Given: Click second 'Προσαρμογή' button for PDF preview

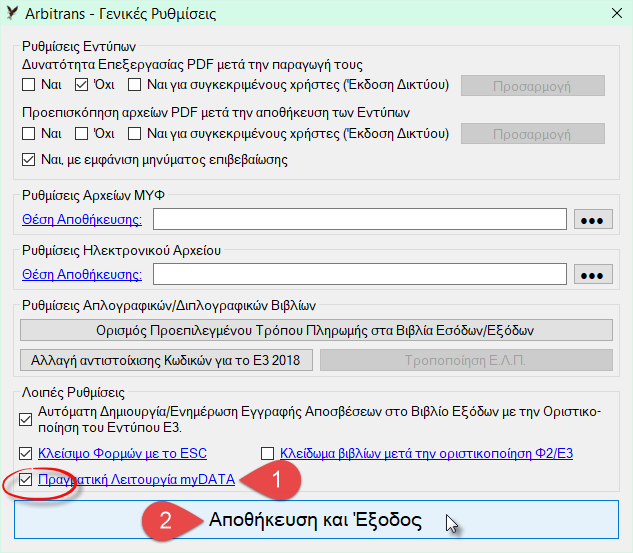Looking at the screenshot, I should pyautogui.click(x=533, y=134).
